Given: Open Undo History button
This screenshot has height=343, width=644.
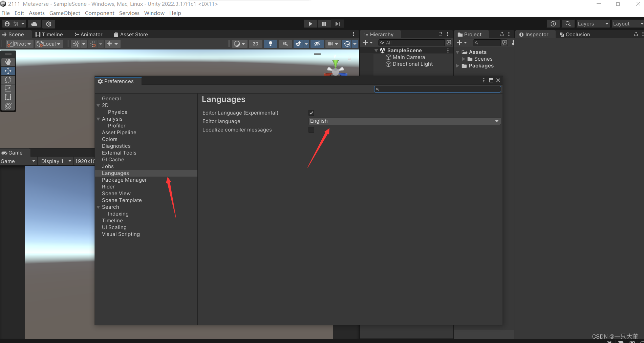Looking at the screenshot, I should click(x=553, y=24).
